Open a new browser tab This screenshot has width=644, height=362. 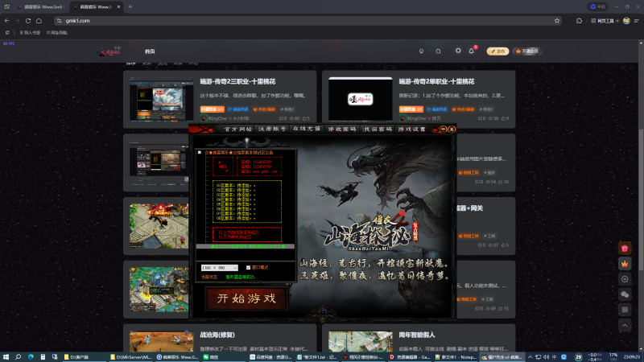tap(130, 6)
